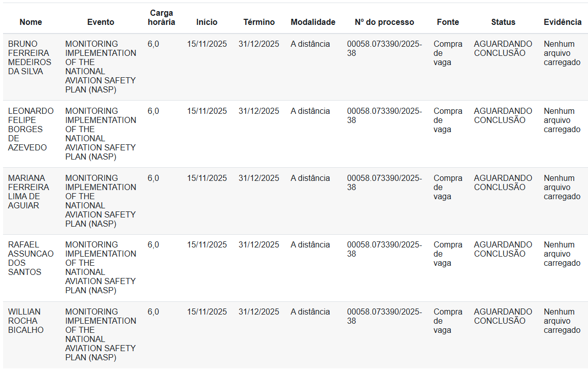
Task: Click Compra de vaga in Leonardo's row
Action: (447, 120)
